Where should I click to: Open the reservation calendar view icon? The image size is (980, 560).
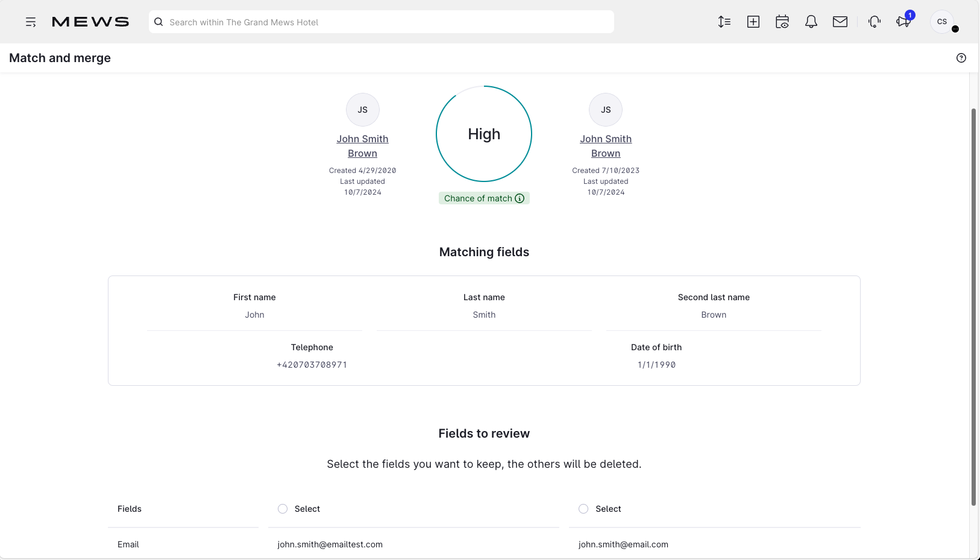pyautogui.click(x=782, y=22)
